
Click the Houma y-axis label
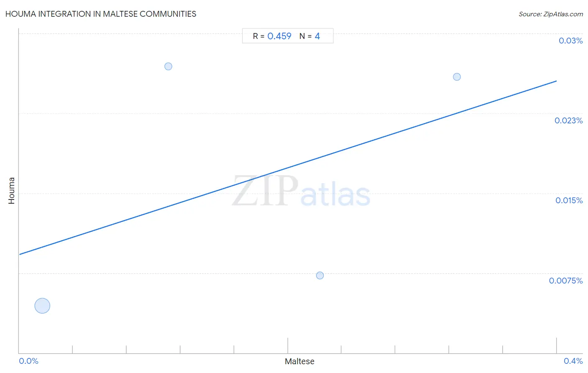pyautogui.click(x=11, y=191)
